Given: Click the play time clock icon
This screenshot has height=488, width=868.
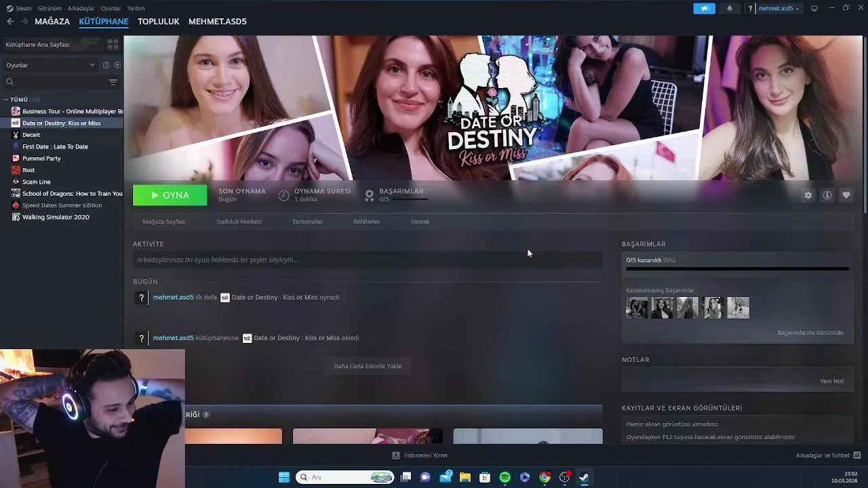Looking at the screenshot, I should (x=283, y=195).
